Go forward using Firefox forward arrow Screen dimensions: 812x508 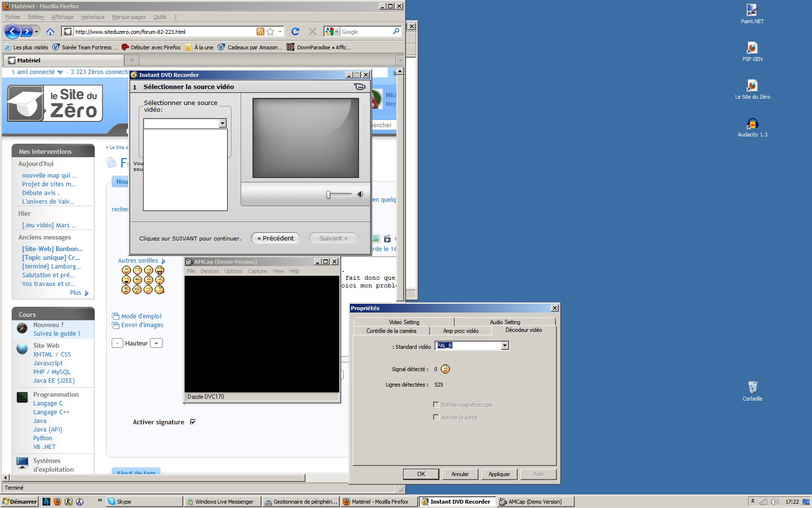click(x=27, y=32)
